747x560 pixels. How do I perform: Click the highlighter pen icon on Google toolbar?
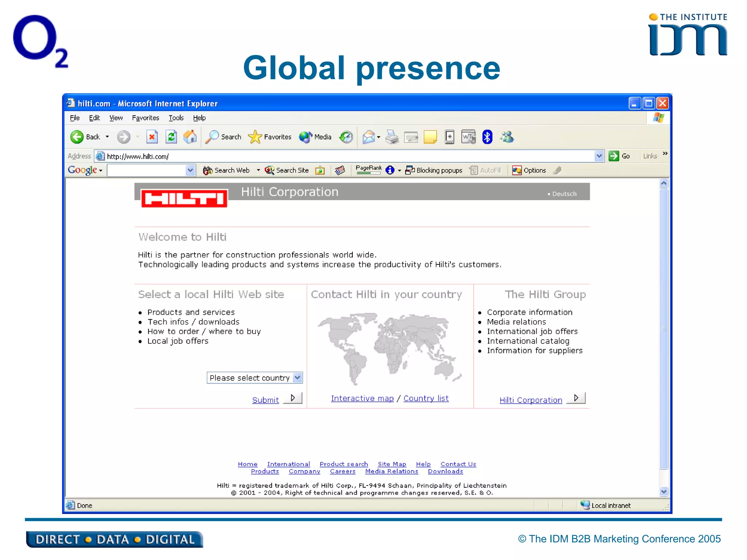[x=557, y=170]
